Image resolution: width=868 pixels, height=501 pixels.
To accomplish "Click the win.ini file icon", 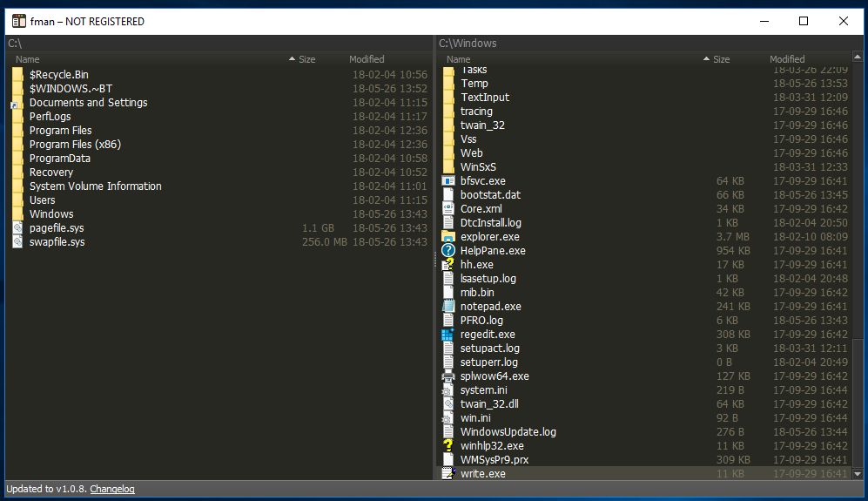I will pyautogui.click(x=448, y=418).
